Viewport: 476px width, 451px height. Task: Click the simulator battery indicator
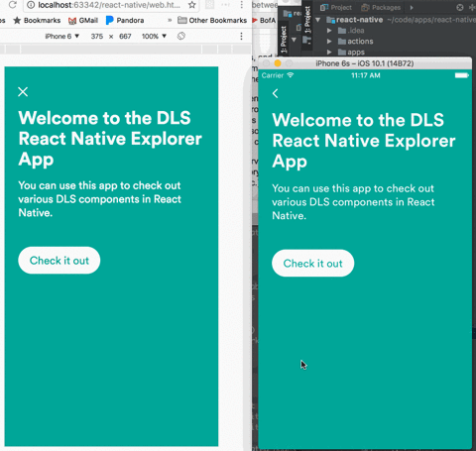pyautogui.click(x=462, y=75)
